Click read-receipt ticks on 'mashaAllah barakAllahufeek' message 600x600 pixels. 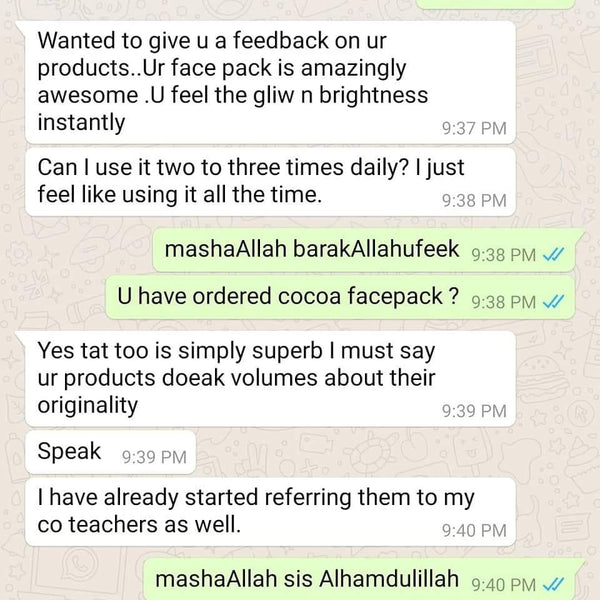pos(554,254)
